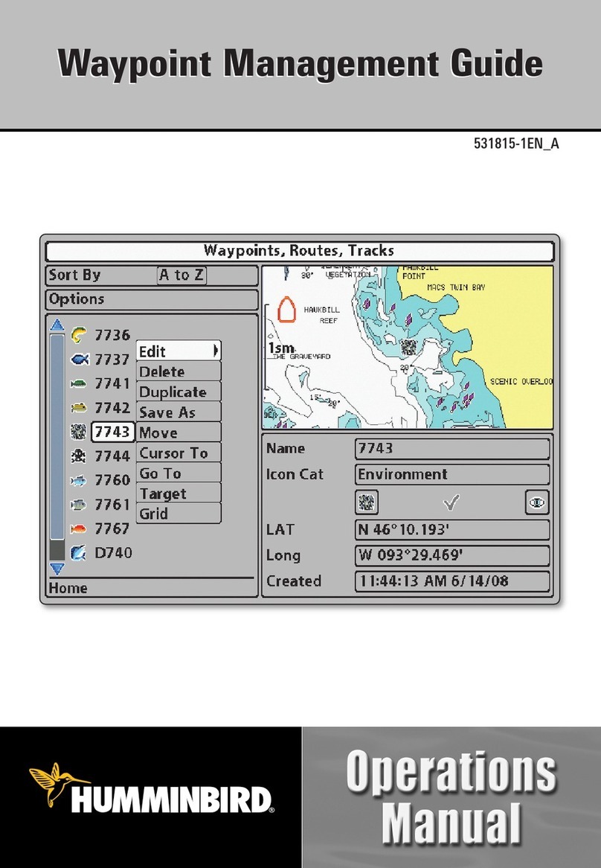Click the sailfish icon beside D740

click(x=79, y=552)
